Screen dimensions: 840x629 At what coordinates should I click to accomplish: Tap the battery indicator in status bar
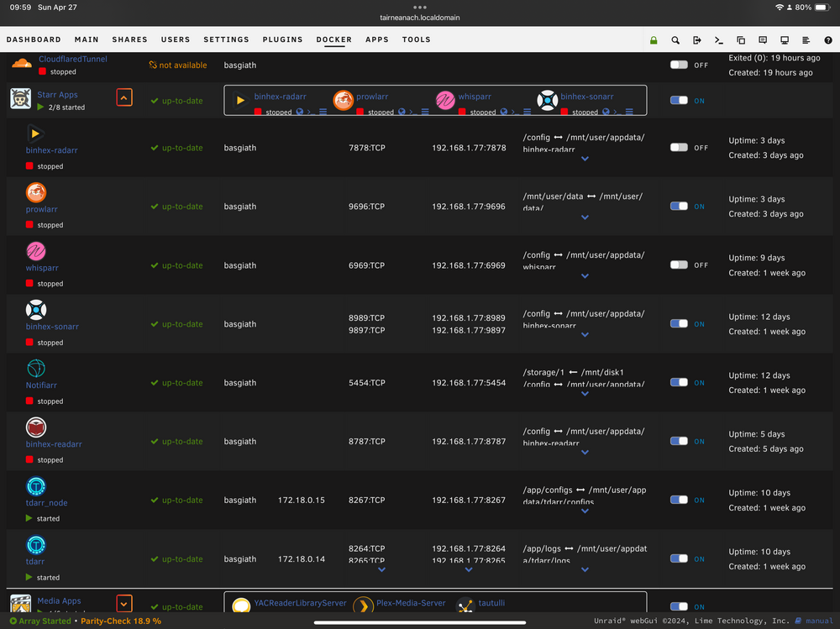click(822, 8)
